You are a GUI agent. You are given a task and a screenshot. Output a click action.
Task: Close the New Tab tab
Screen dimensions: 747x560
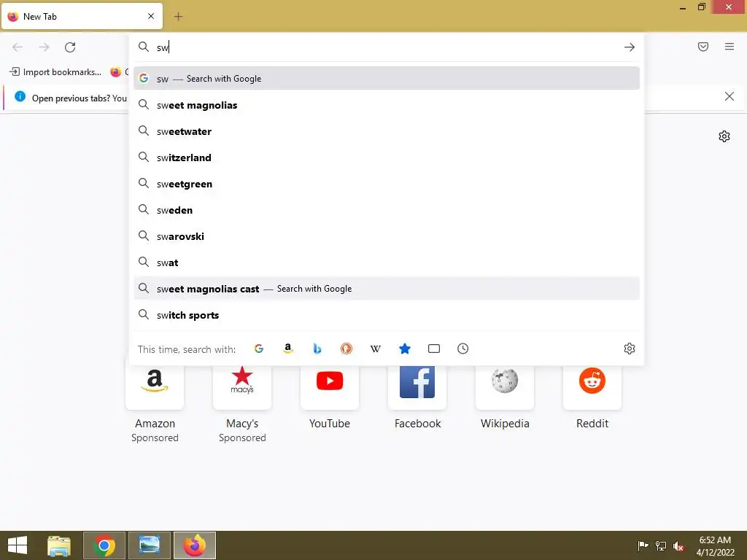click(x=151, y=16)
